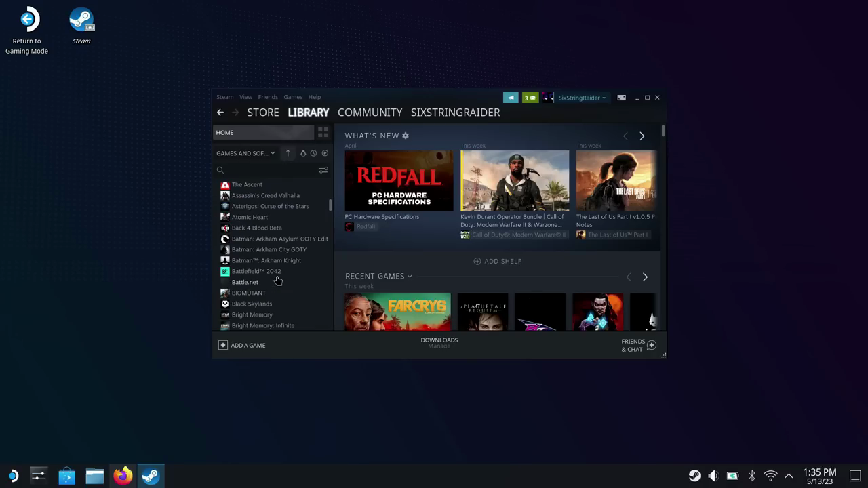
Task: Open the announcements megaphone button
Action: [511, 98]
